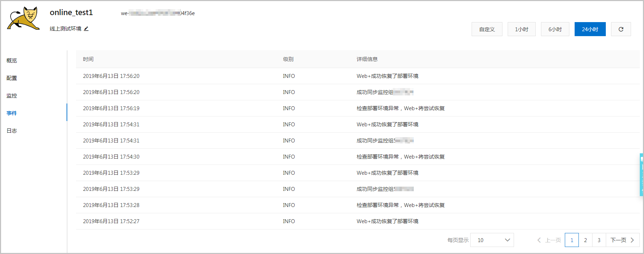Open the blue floating side panel tab
This screenshot has height=254, width=644.
[642, 174]
